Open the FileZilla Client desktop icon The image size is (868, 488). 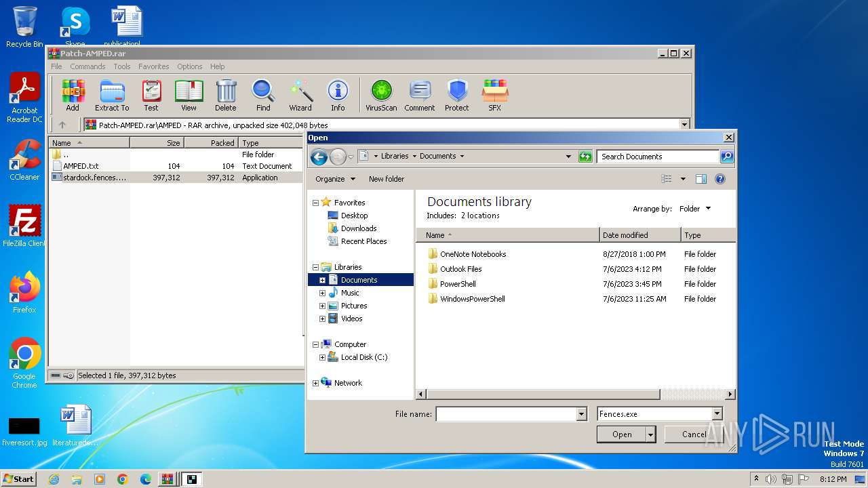[x=24, y=226]
